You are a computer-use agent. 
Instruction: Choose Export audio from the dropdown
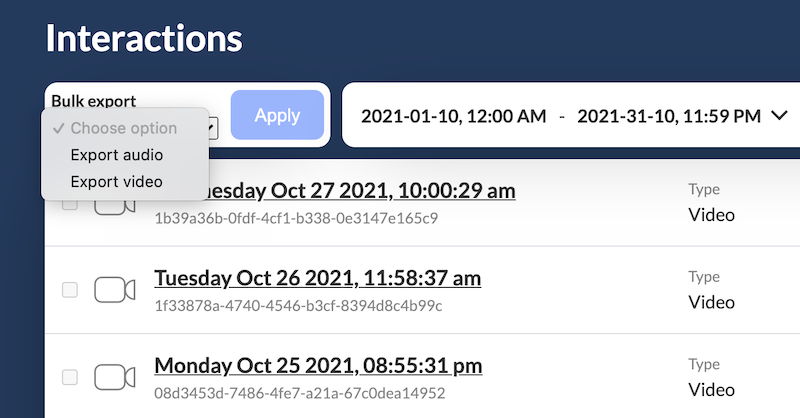[x=116, y=155]
